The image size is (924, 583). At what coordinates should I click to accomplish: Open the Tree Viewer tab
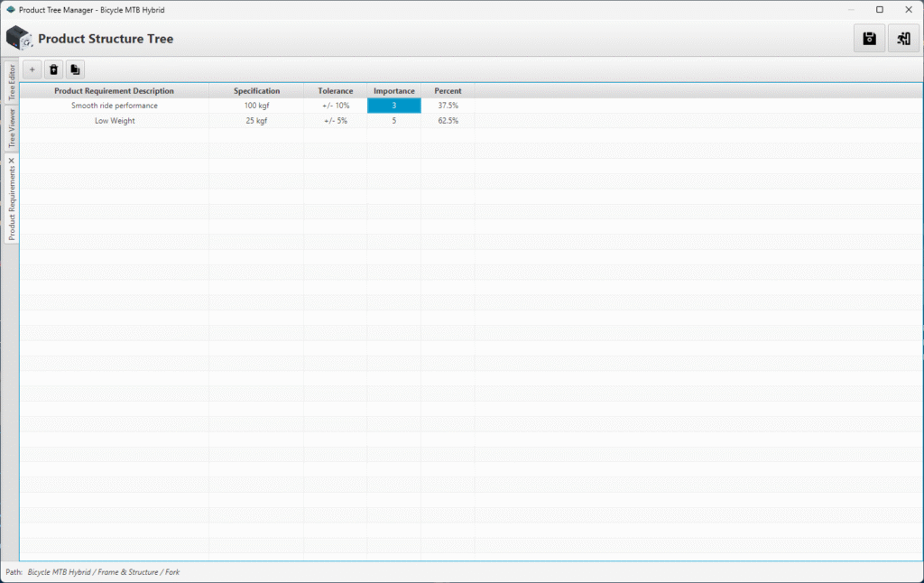(12, 128)
